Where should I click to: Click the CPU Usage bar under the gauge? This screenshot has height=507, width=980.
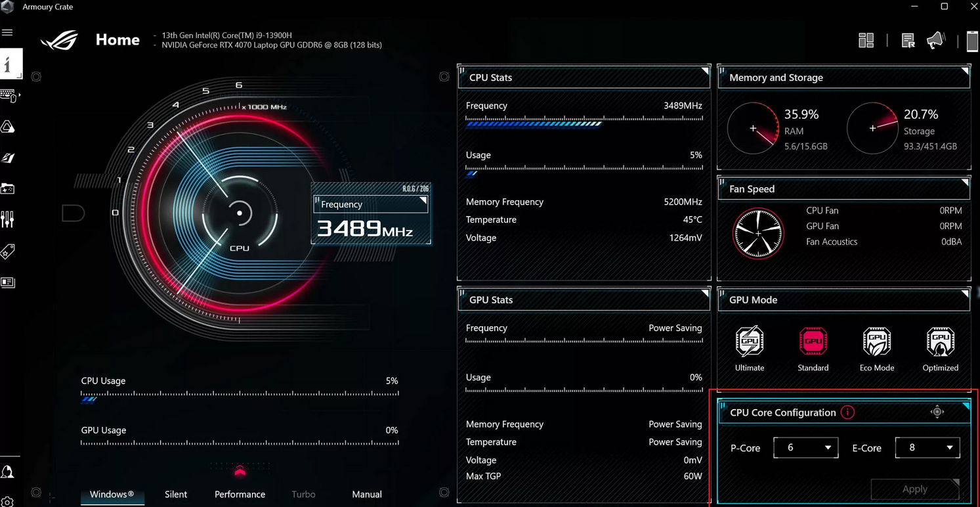[x=240, y=395]
